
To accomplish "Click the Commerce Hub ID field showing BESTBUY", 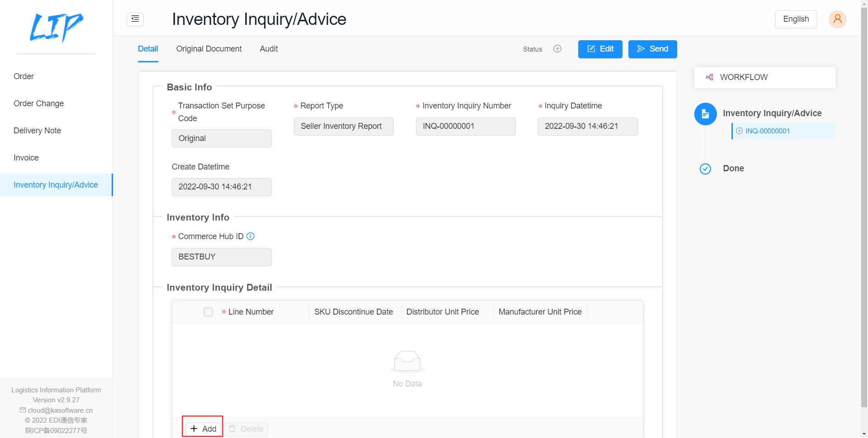I will click(222, 257).
